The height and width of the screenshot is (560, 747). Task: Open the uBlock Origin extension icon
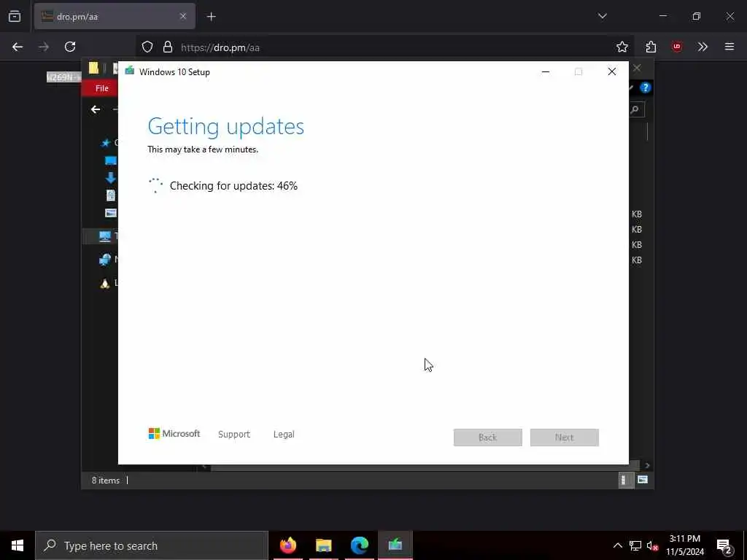tap(676, 47)
